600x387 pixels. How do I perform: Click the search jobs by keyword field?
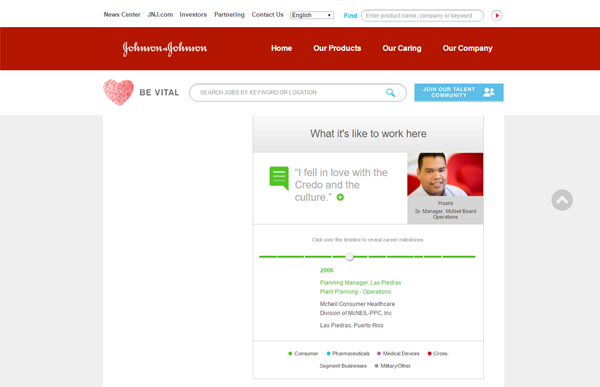[298, 93]
